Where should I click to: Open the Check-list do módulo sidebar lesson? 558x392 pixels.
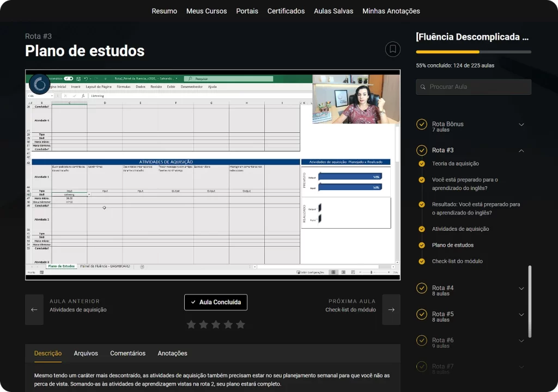[x=457, y=261]
